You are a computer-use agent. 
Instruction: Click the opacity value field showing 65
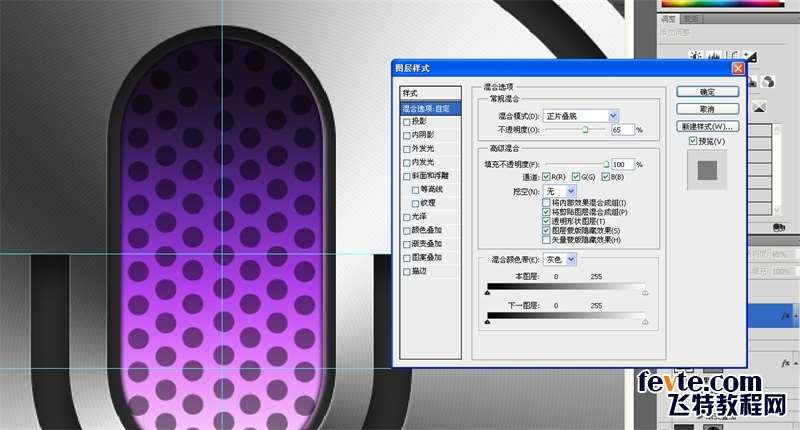click(622, 130)
